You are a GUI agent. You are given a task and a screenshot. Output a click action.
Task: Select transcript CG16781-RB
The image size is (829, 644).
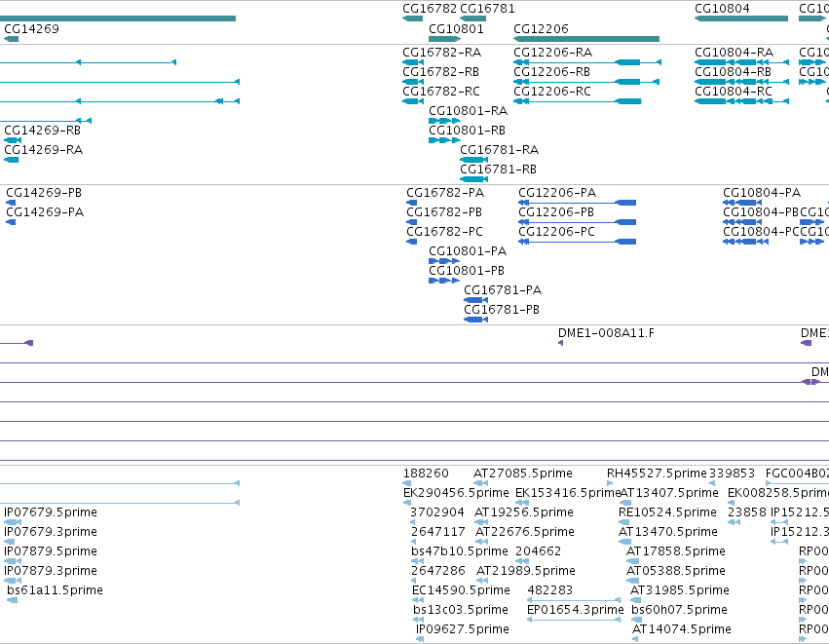coord(498,170)
